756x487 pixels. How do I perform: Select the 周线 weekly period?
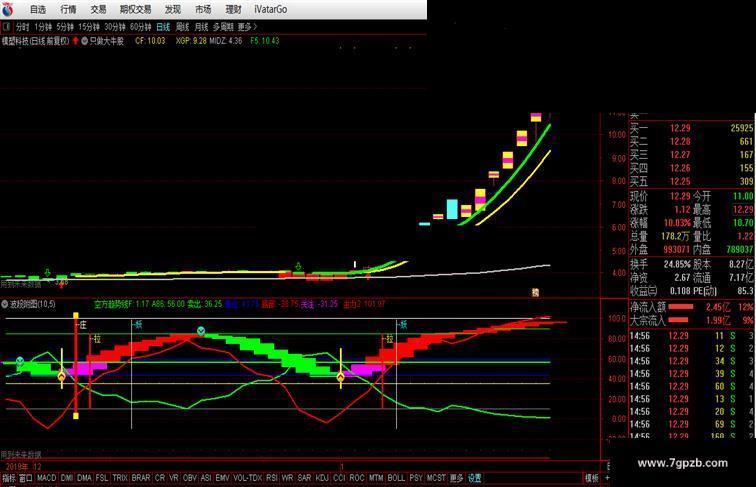coord(182,27)
